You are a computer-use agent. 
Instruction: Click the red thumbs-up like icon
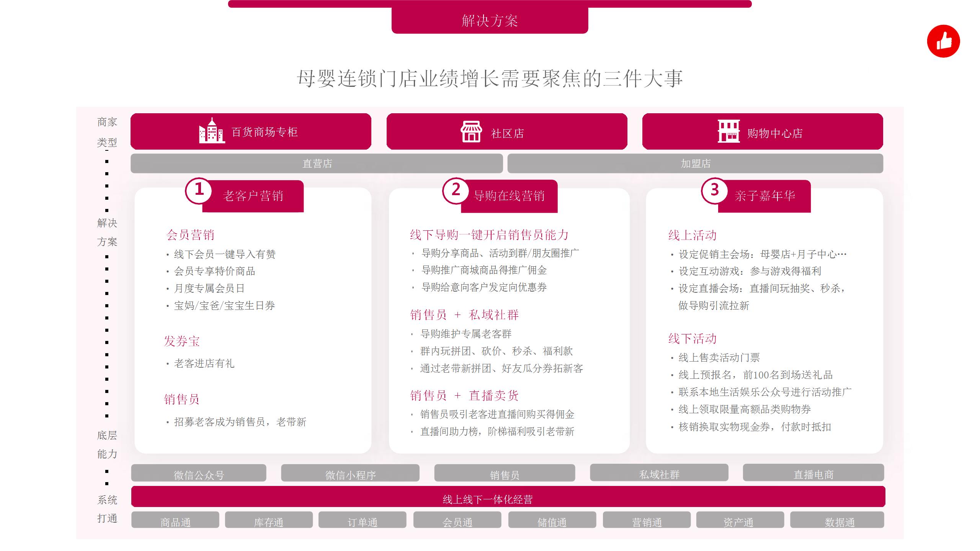943,41
